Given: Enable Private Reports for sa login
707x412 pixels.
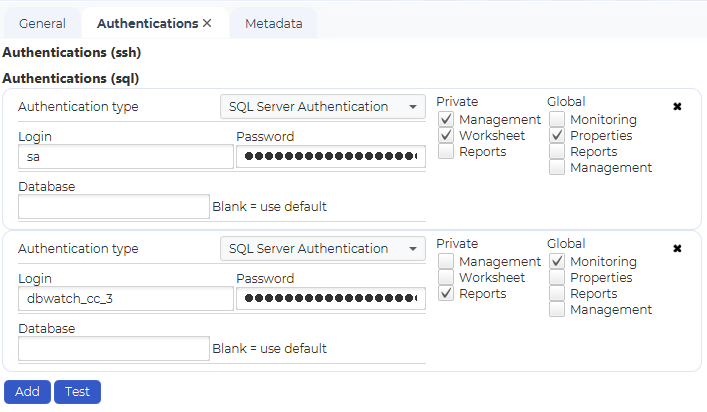Looking at the screenshot, I should coord(446,152).
